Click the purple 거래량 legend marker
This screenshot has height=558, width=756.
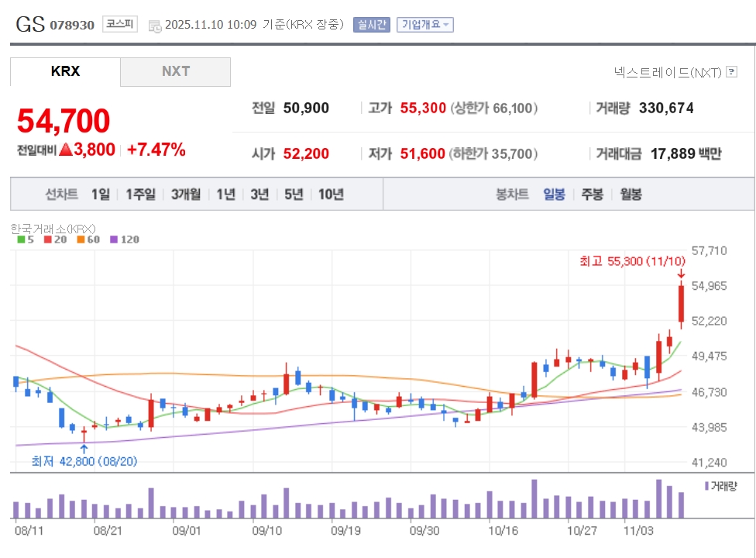coord(706,486)
